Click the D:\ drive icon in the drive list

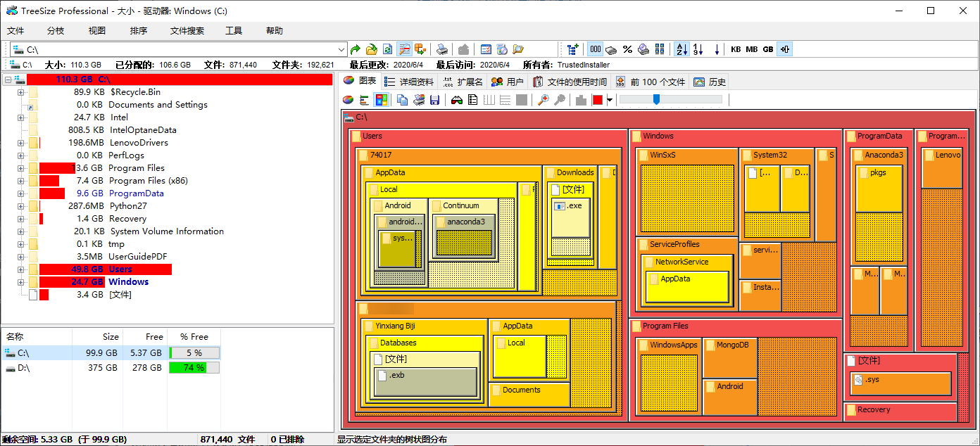[10, 368]
